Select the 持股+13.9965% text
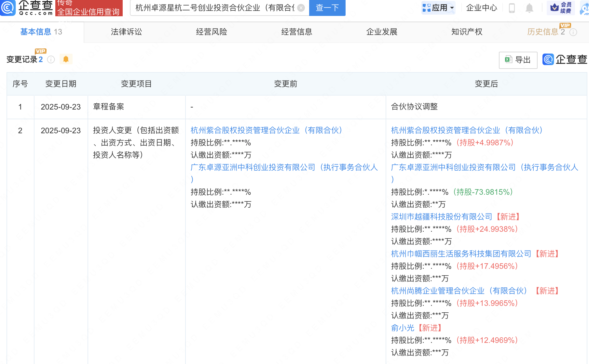Screen dimensions: 589x364 pos(487,303)
